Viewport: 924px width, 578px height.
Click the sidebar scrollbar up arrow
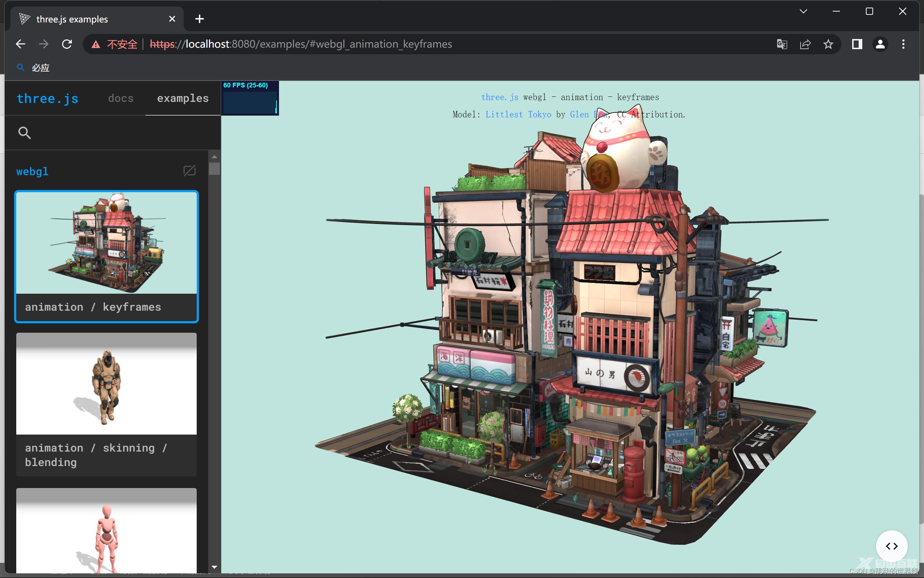click(214, 157)
